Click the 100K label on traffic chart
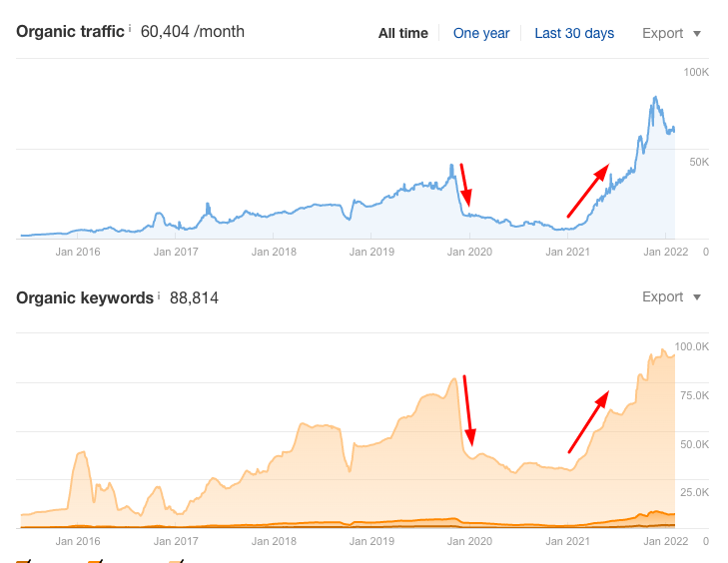The image size is (728, 563). [695, 73]
